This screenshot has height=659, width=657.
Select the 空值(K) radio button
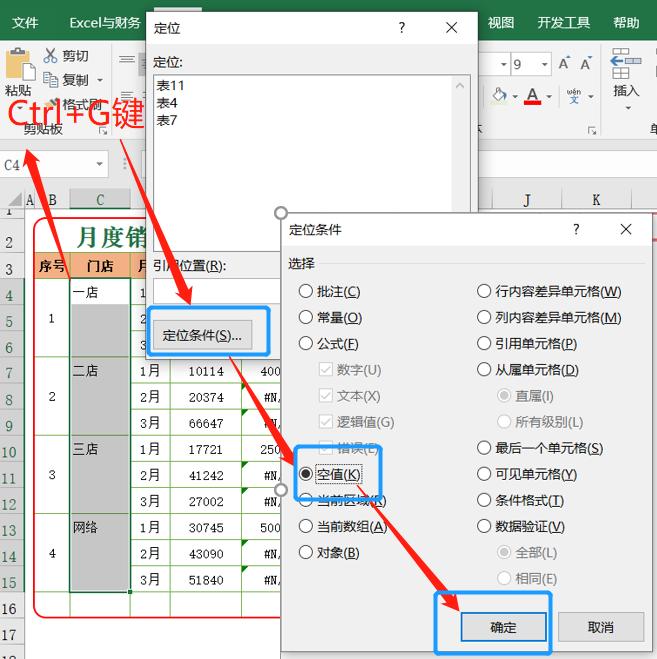(306, 474)
